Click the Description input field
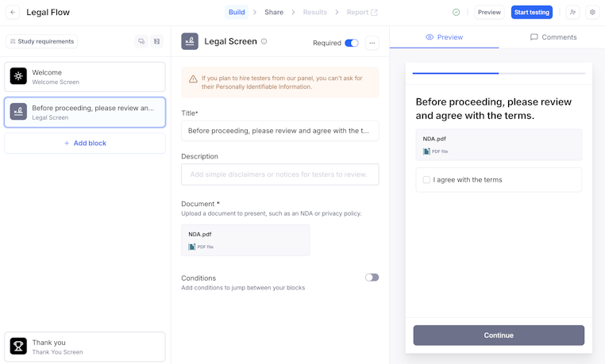 tap(280, 174)
